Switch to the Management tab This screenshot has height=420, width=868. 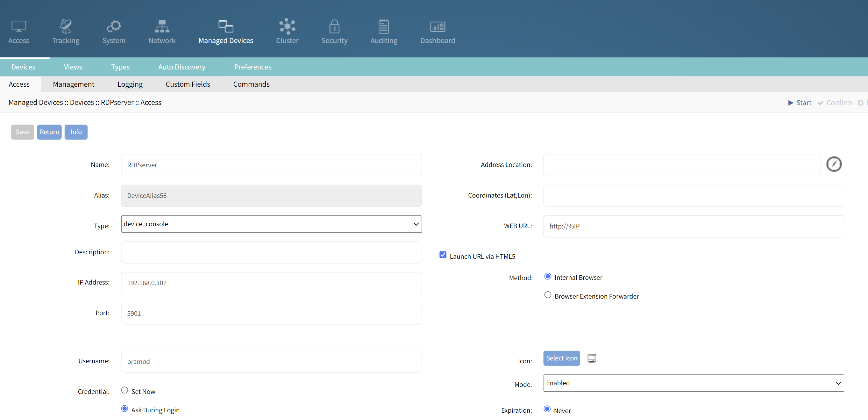click(x=73, y=84)
